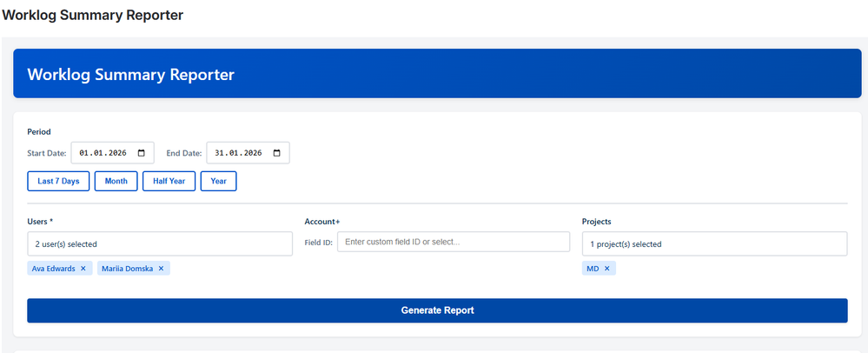Choose the Half Year period preset
Screen dimensions: 868x353
click(x=169, y=181)
